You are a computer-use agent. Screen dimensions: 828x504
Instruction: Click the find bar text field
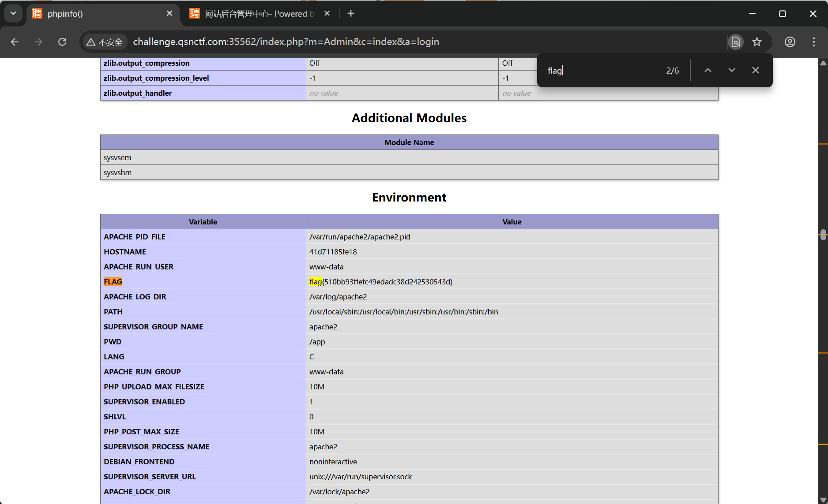(600, 71)
